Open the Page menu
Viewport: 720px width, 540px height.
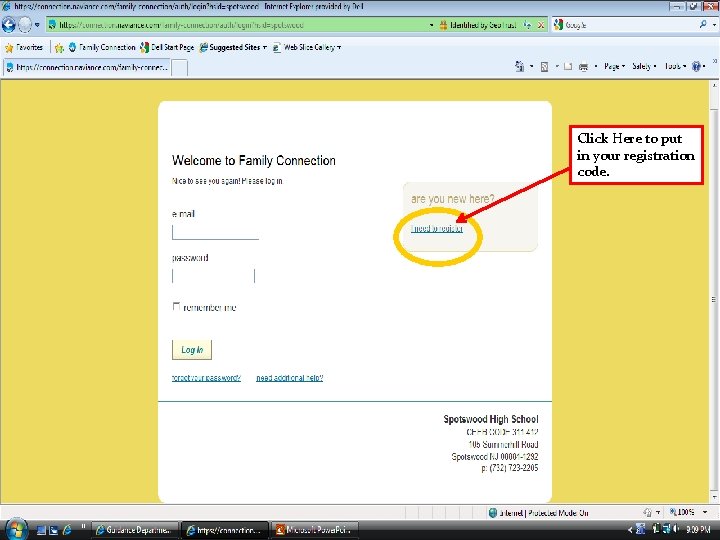coord(614,67)
